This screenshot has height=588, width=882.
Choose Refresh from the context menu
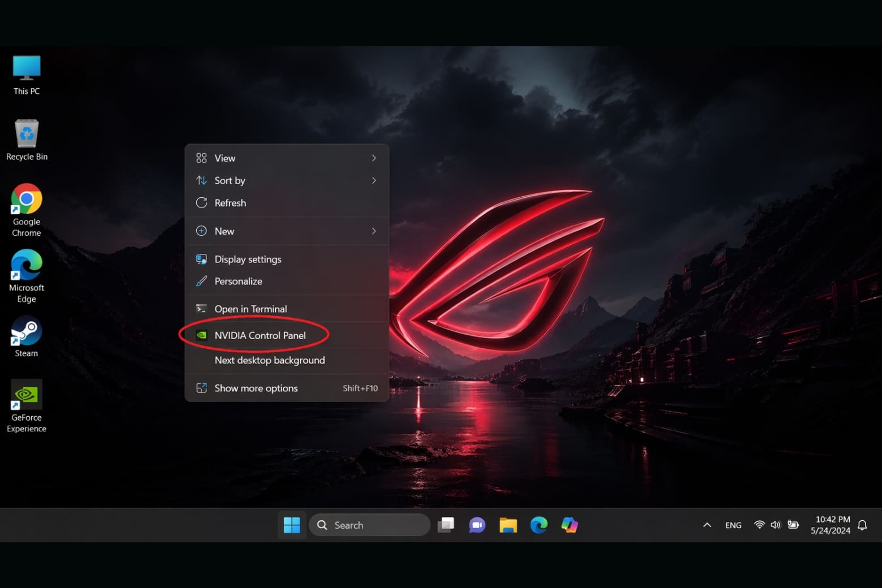[x=287, y=203]
